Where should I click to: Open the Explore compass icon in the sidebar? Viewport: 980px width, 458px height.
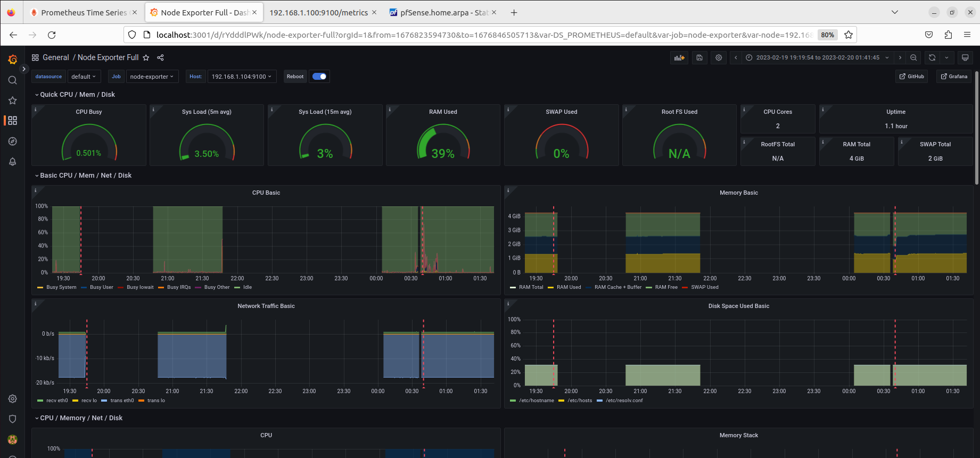point(13,141)
